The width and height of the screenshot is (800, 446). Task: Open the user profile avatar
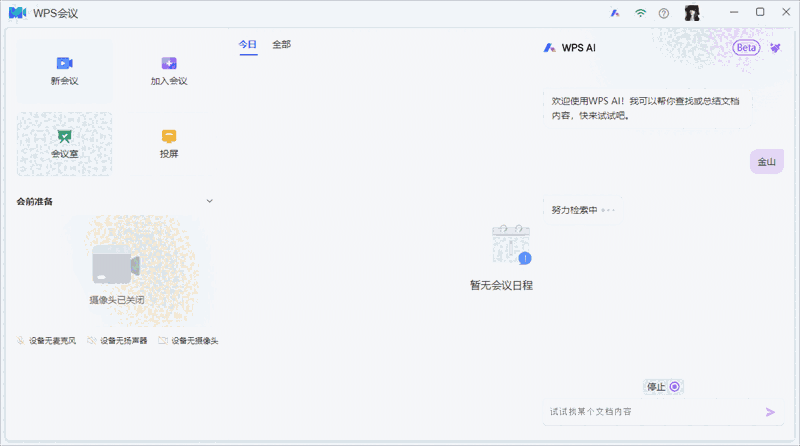[692, 13]
